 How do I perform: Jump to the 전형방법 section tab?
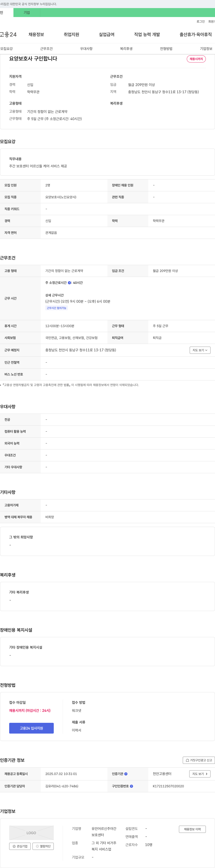click(166, 49)
